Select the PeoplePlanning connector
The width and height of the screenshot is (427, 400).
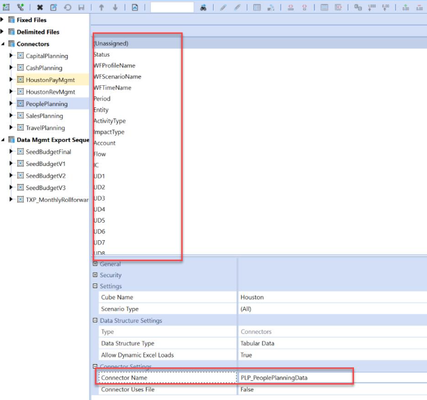(47, 104)
